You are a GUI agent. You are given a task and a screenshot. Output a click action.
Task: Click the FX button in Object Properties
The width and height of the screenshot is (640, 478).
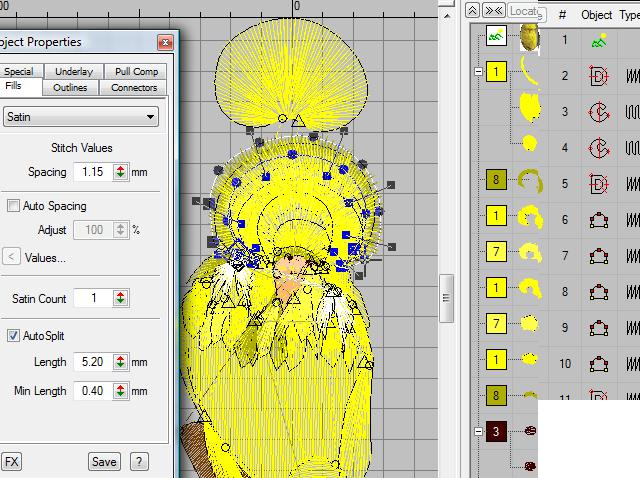click(11, 461)
